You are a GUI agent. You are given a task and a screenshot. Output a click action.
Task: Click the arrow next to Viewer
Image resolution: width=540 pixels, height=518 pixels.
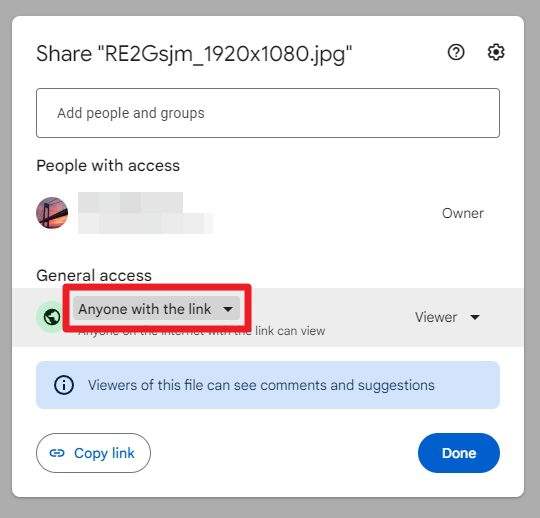[x=475, y=317]
